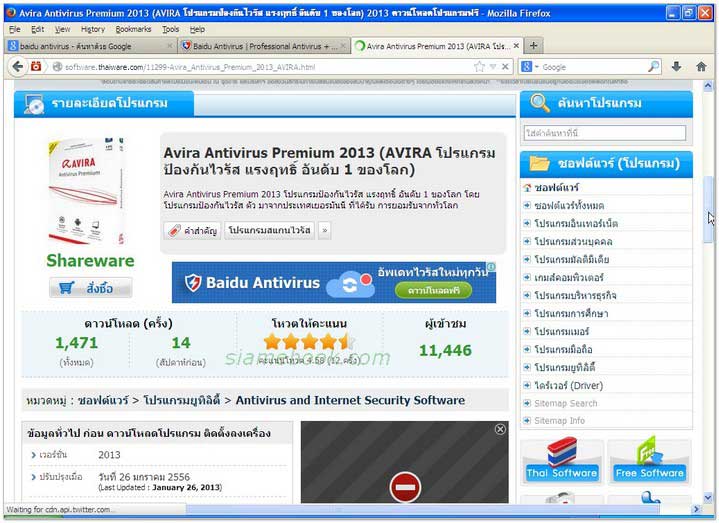719x523 pixels.
Task: Click the vertical scrollbar up arrow
Action: [708, 86]
